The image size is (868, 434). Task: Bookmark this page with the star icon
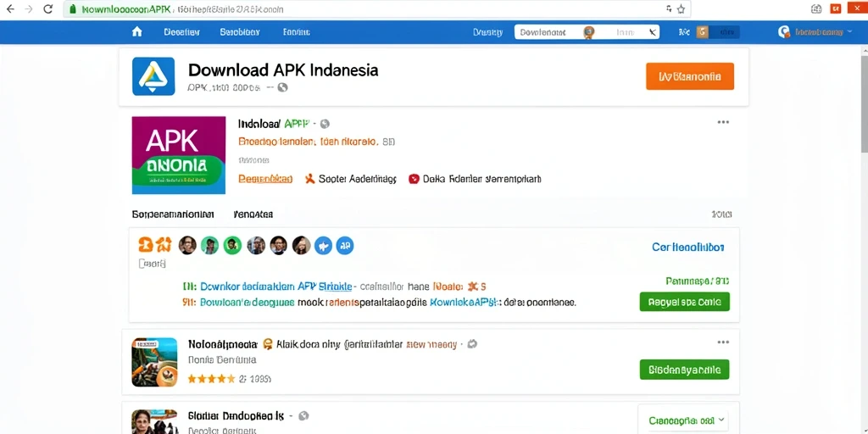click(x=681, y=8)
